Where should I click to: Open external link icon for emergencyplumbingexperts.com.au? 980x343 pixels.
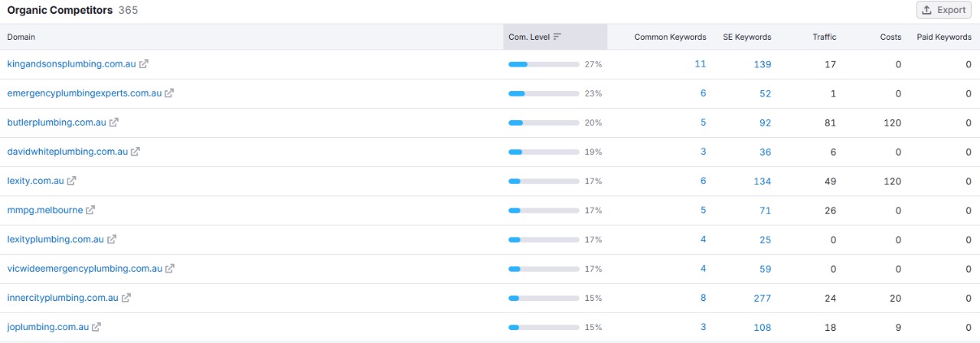coord(170,93)
